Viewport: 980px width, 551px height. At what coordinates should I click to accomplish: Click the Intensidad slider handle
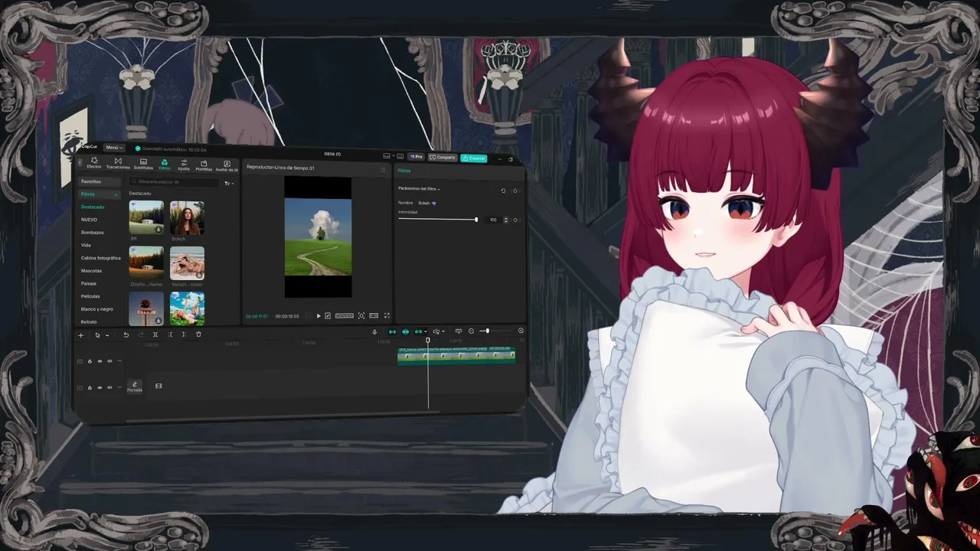[x=476, y=220]
